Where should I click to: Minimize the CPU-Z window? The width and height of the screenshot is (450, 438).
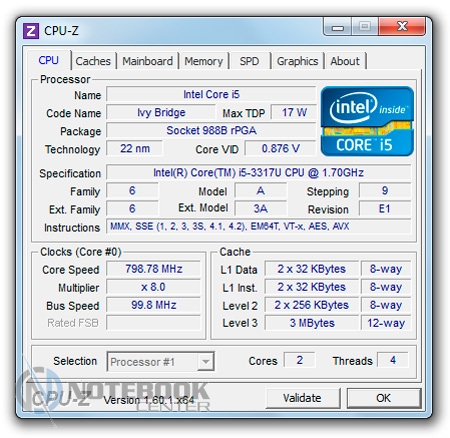(x=337, y=27)
